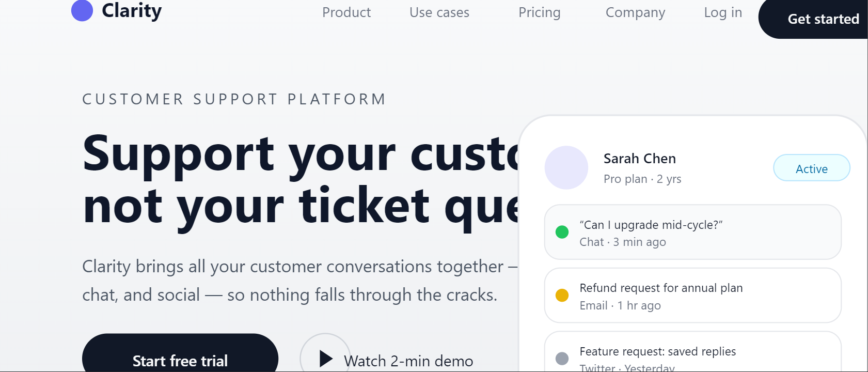The width and height of the screenshot is (868, 372).
Task: Click the Active status badge
Action: 811,168
